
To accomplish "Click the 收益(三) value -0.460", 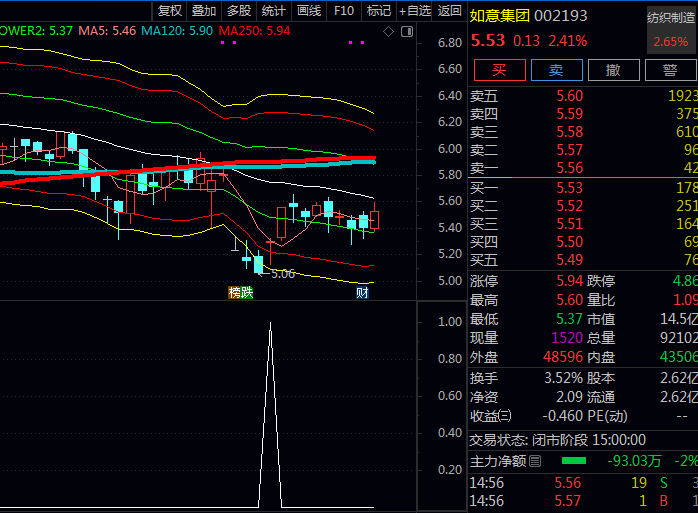I will 563,416.
